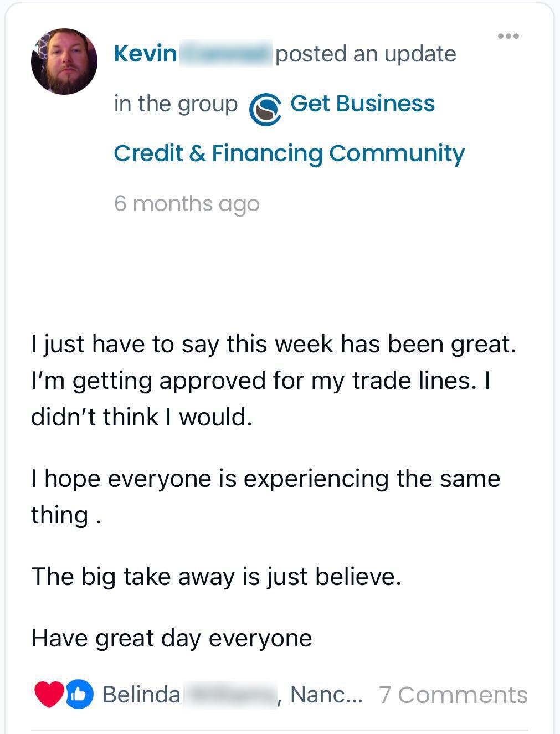Click the paragraph about trade lines approval

pos(274,380)
